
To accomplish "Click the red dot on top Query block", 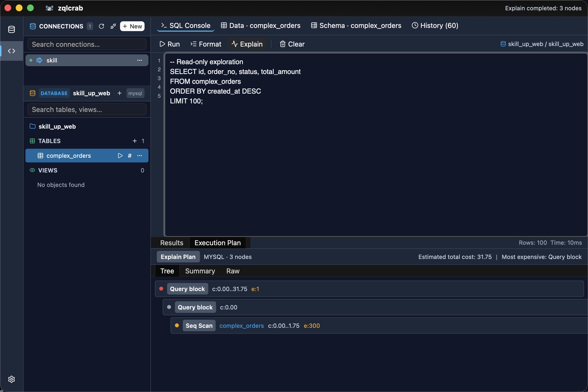I will 161,289.
